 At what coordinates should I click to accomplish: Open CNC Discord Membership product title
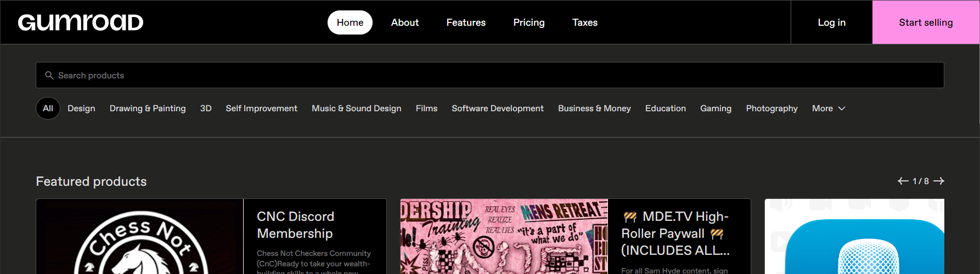[x=295, y=225]
